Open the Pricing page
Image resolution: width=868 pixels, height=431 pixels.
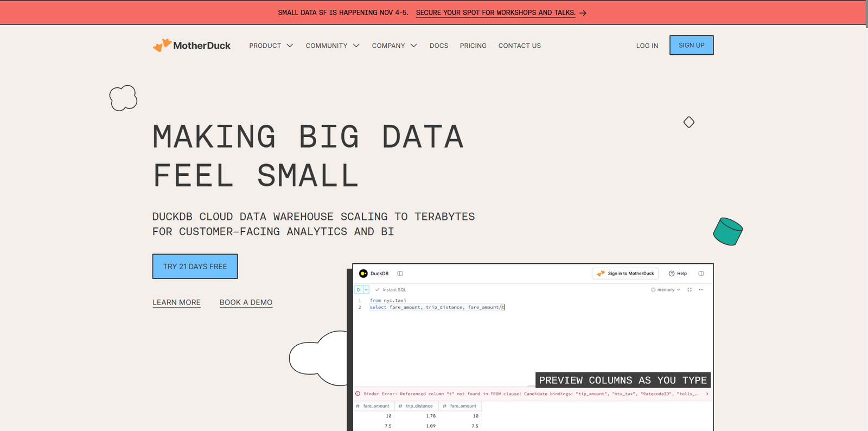pos(473,46)
